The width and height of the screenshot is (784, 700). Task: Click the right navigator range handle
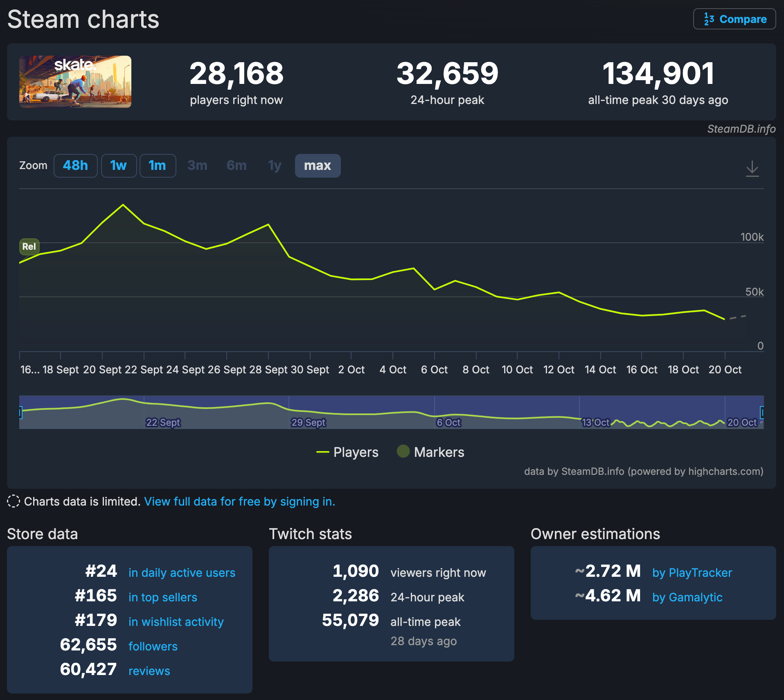(762, 412)
